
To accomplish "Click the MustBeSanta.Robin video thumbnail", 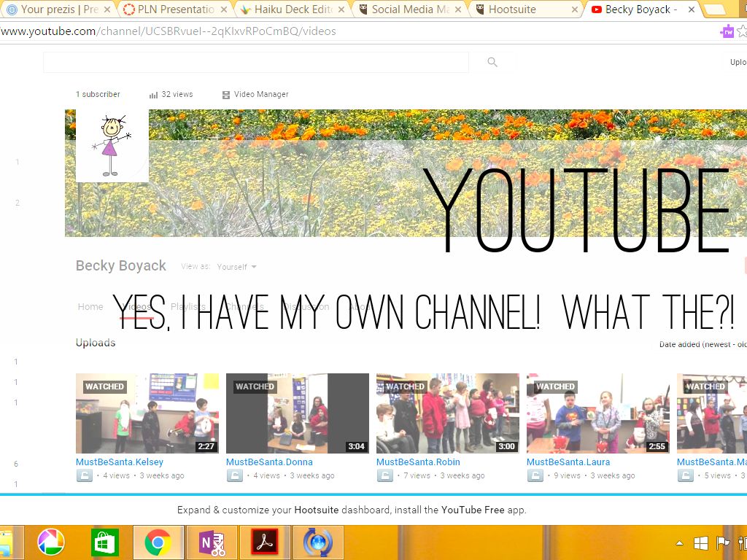I will click(x=447, y=413).
